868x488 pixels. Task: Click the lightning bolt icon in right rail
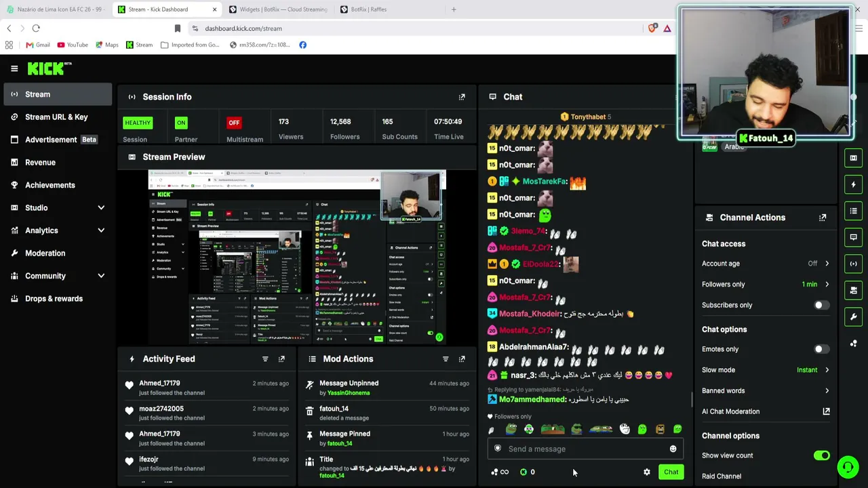click(x=853, y=184)
